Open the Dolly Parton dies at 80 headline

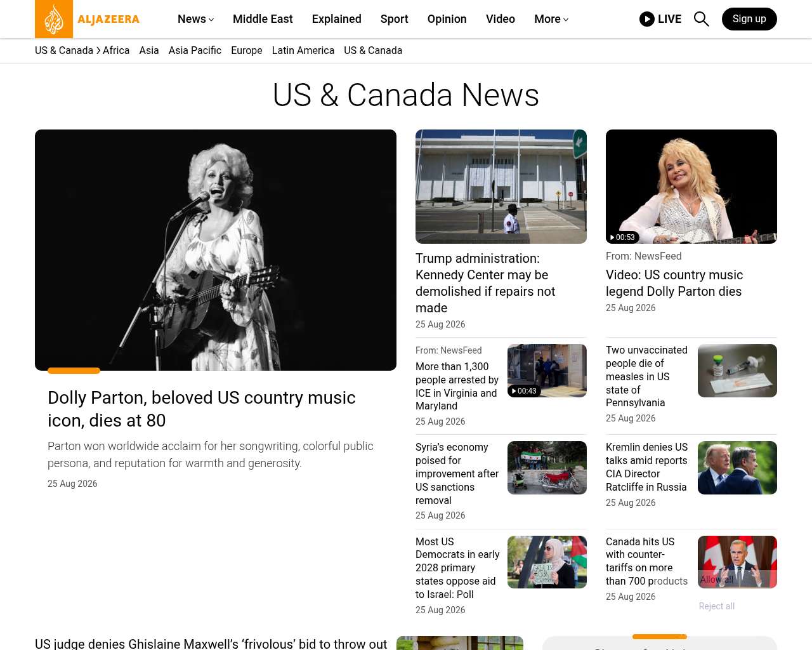[x=202, y=409]
